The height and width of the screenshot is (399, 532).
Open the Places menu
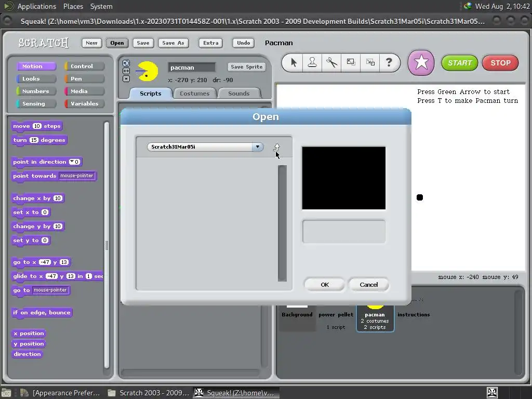tap(73, 6)
